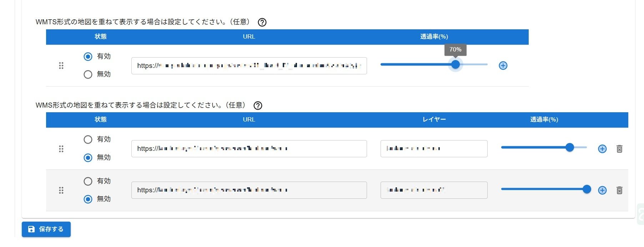Viewport: 644px width, 247px height.
Task: Click the help icon beside WMS description
Action: pos(258,105)
